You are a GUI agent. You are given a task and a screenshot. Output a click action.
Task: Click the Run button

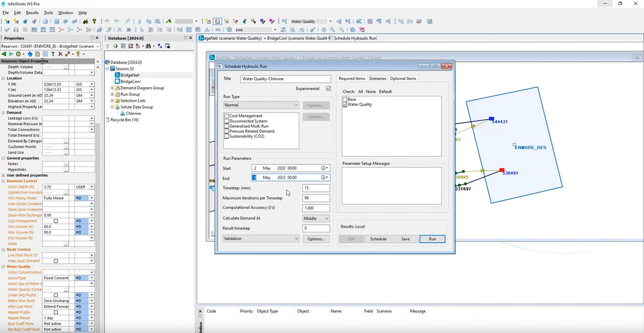click(432, 239)
